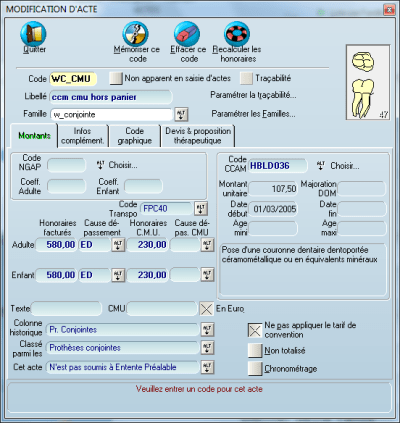Screen dimensions: 400x423
Task: Click Paramétrer les Familles link
Action: click(x=253, y=114)
